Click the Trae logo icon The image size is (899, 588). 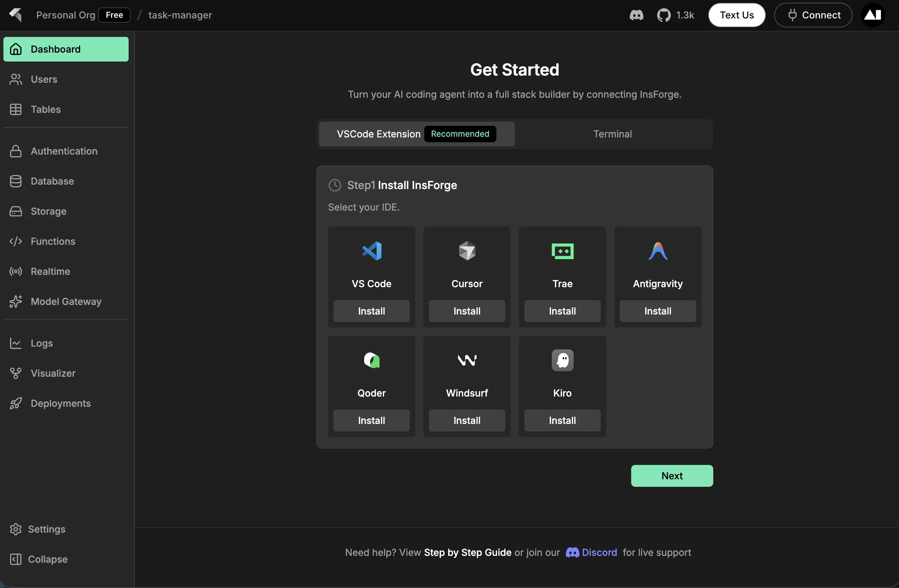pyautogui.click(x=562, y=251)
